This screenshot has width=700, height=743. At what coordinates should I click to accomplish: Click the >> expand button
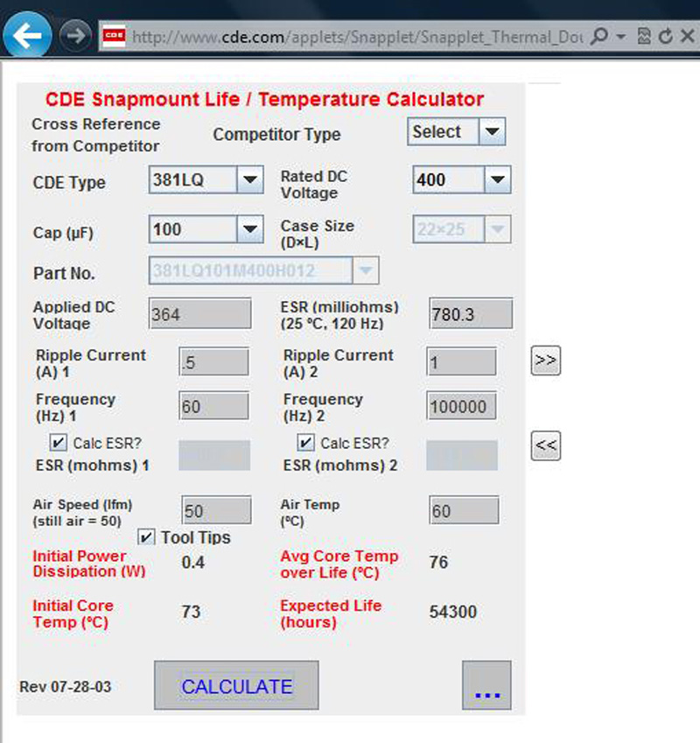546,361
